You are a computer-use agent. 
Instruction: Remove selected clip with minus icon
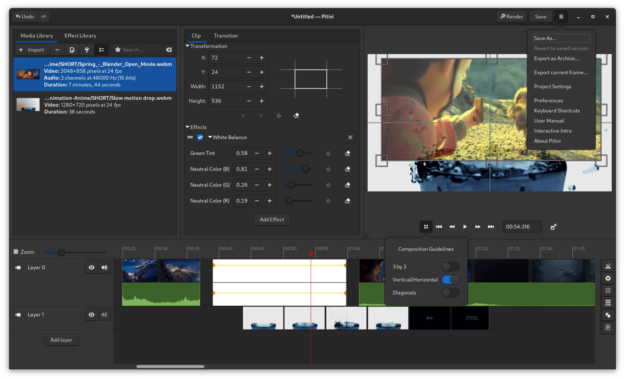coord(57,50)
